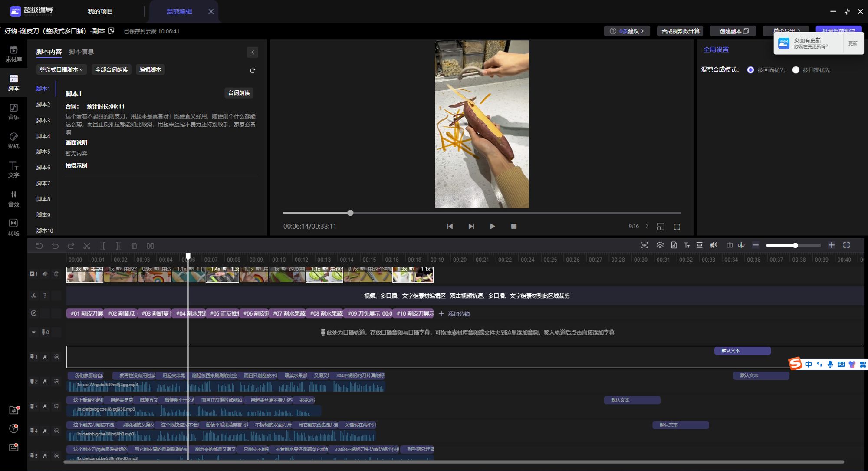
Task: Click the video preview progress bar handle
Action: (x=350, y=213)
